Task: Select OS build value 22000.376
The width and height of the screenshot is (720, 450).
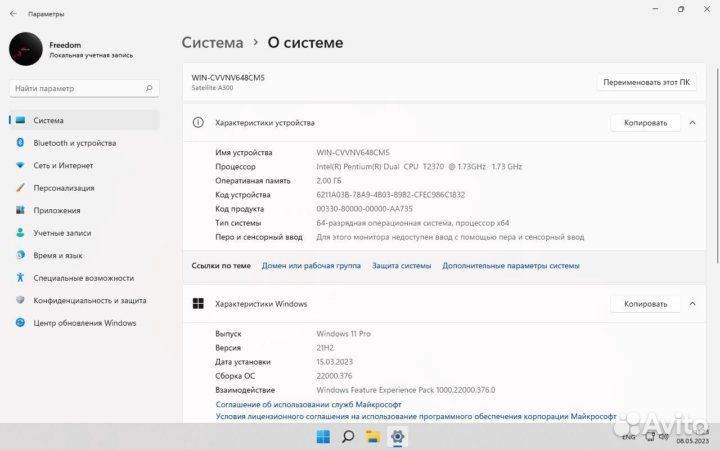Action: click(x=334, y=376)
